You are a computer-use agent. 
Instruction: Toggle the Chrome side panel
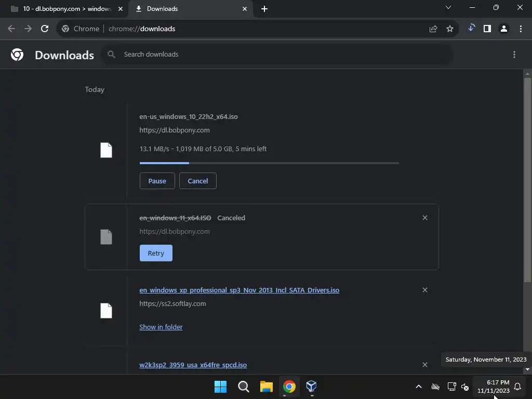click(x=487, y=29)
